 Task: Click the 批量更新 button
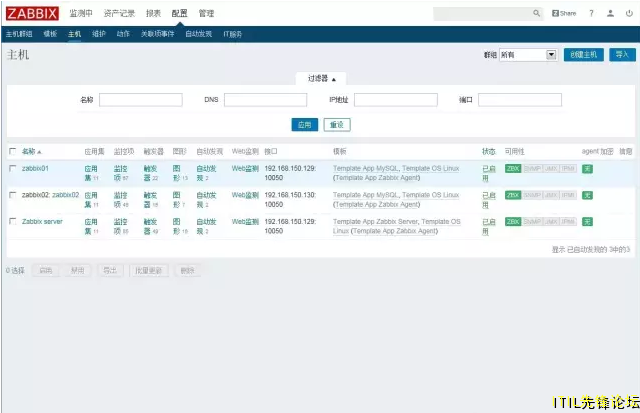pos(149,271)
